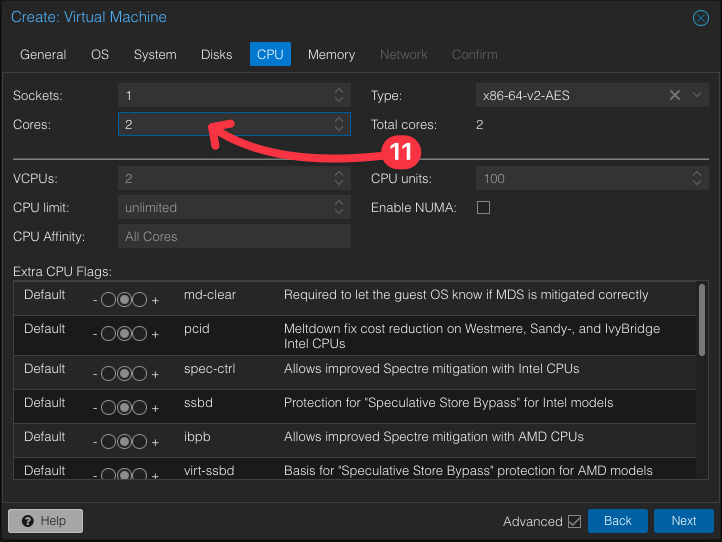Open the General tab
722x542 pixels.
click(x=43, y=54)
